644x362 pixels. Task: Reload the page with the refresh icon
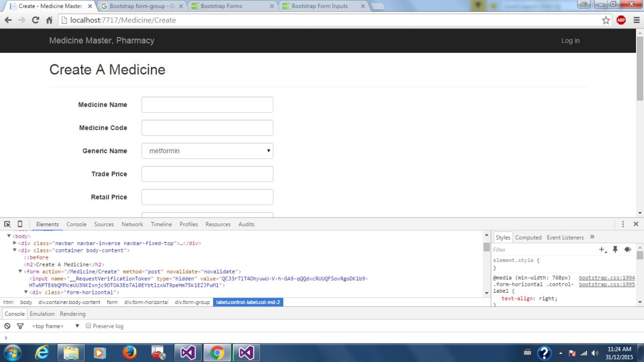click(35, 20)
